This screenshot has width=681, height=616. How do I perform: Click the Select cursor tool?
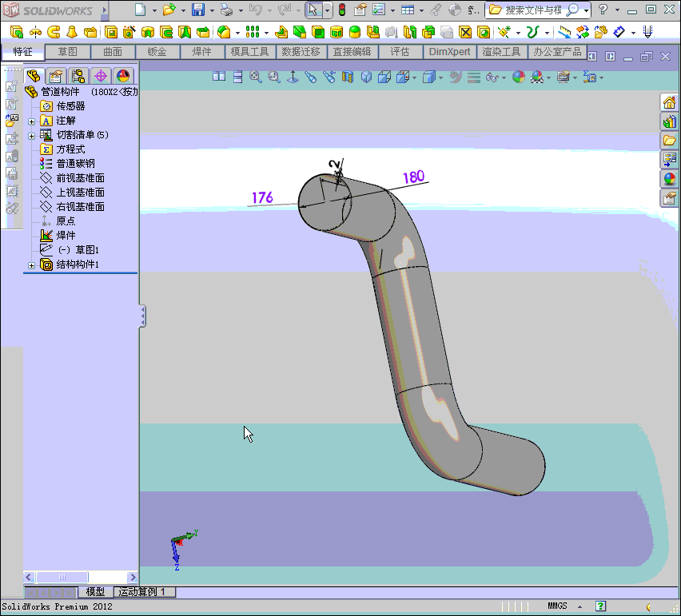coord(313,10)
